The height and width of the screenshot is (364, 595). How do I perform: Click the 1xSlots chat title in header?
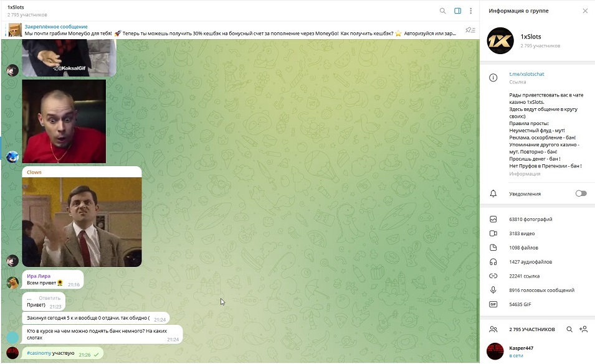(16, 7)
